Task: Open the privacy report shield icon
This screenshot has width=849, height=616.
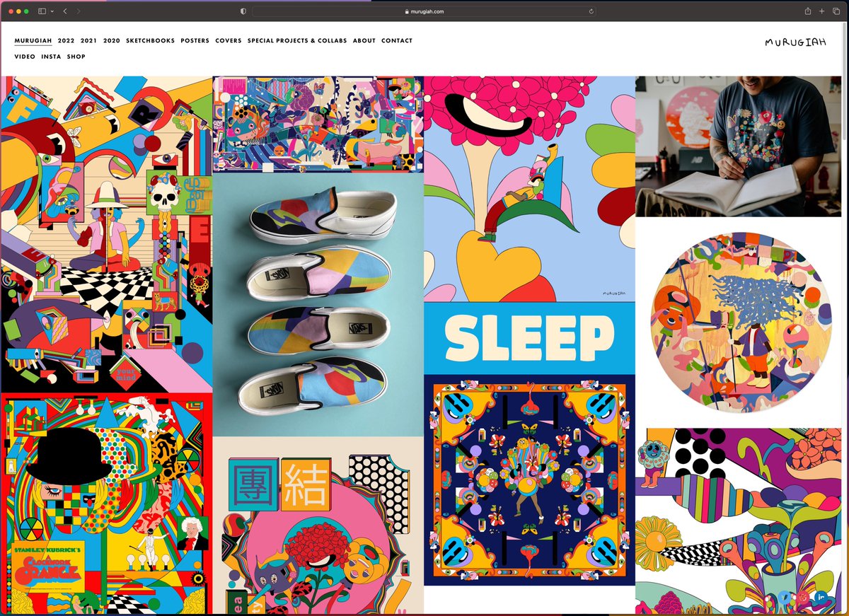Action: 243,11
